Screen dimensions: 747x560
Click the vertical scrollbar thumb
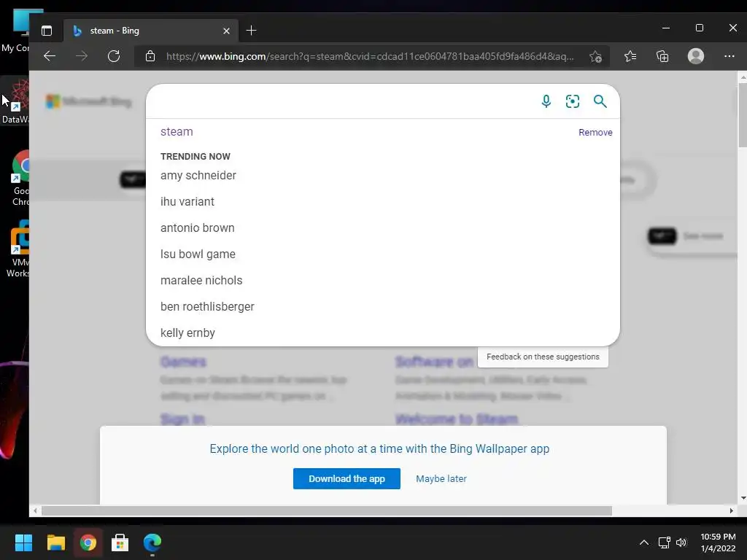click(742, 115)
